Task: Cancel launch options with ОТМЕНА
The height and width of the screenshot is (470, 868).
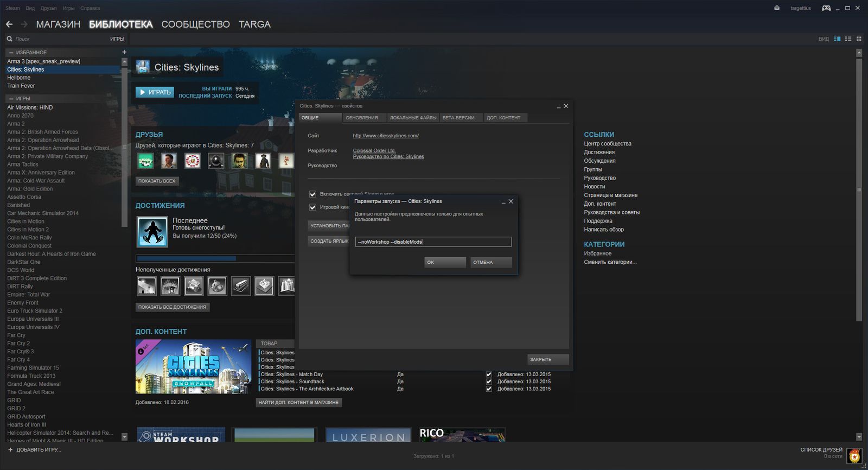Action: [x=491, y=263]
